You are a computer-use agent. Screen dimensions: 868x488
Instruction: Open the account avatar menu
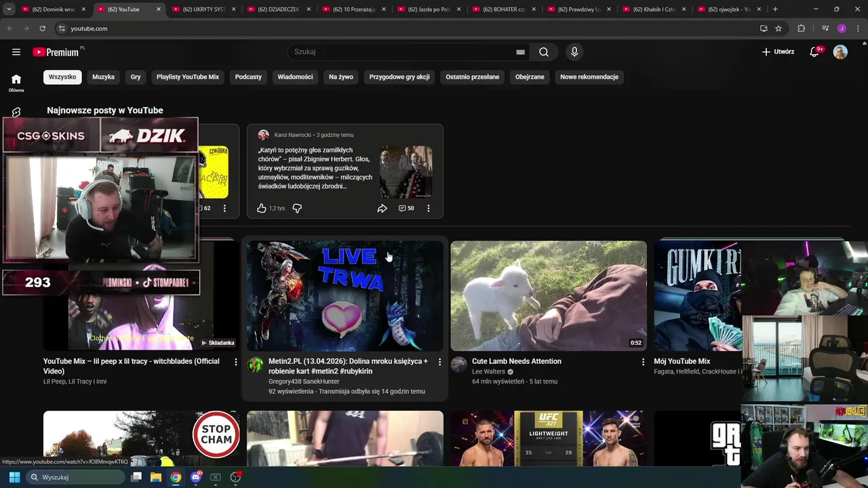(840, 52)
